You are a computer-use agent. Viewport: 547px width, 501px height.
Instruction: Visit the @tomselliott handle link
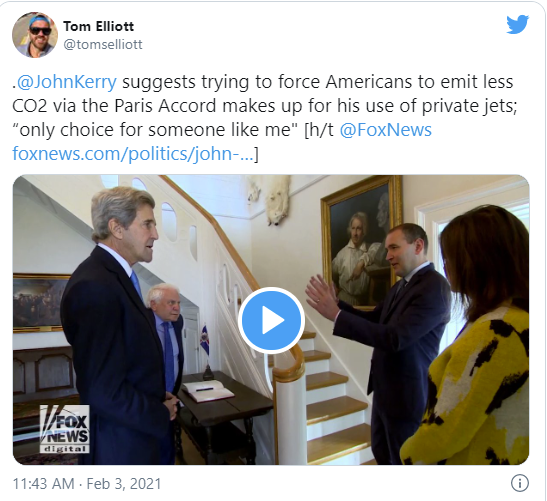103,44
